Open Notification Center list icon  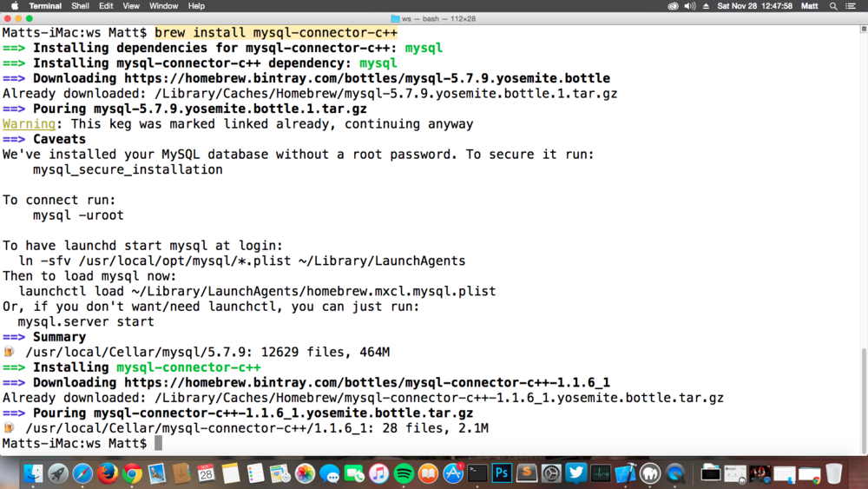[x=851, y=6]
